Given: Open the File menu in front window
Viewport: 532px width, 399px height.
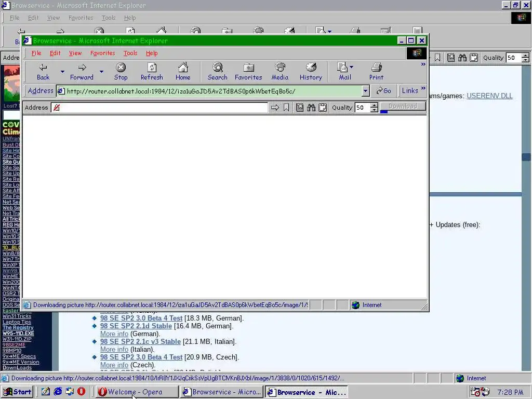Looking at the screenshot, I should pyautogui.click(x=36, y=53).
